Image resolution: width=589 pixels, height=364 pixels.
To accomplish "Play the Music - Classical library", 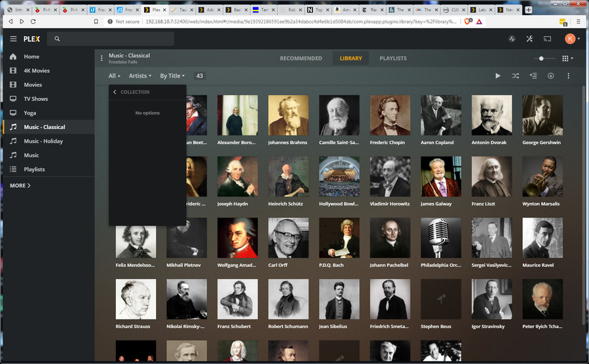I will (x=498, y=76).
